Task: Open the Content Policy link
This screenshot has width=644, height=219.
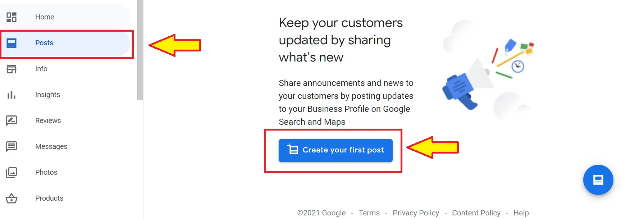Action: [476, 213]
